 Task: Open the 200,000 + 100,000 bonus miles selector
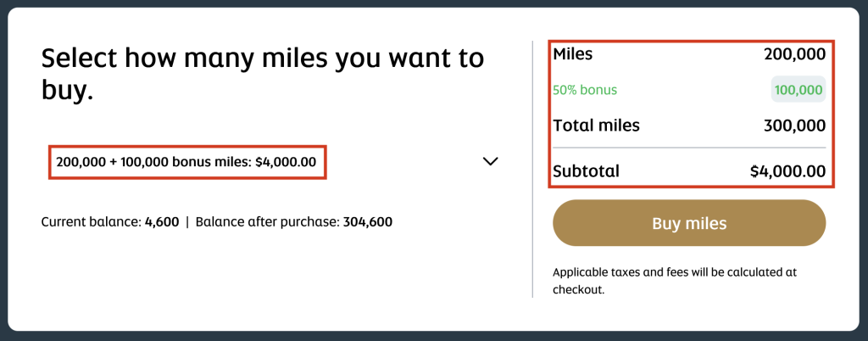(x=187, y=161)
